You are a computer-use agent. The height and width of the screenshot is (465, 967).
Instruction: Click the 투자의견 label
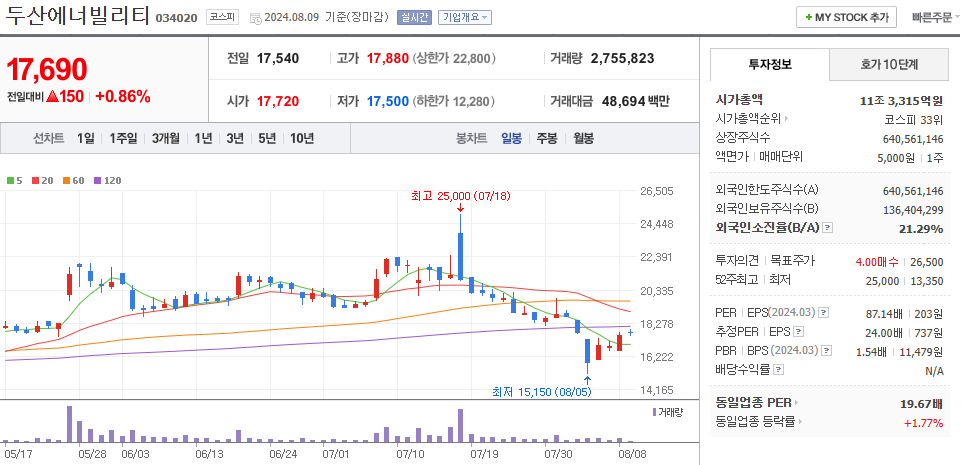737,261
